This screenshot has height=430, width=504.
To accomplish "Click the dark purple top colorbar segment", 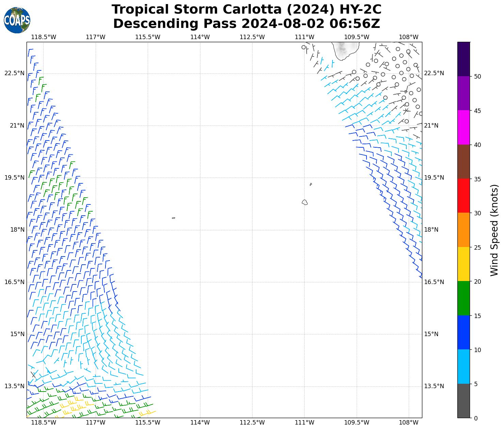I will 464,59.
